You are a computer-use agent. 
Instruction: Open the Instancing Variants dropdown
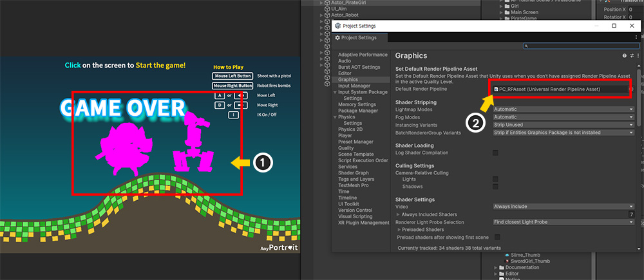pos(563,125)
